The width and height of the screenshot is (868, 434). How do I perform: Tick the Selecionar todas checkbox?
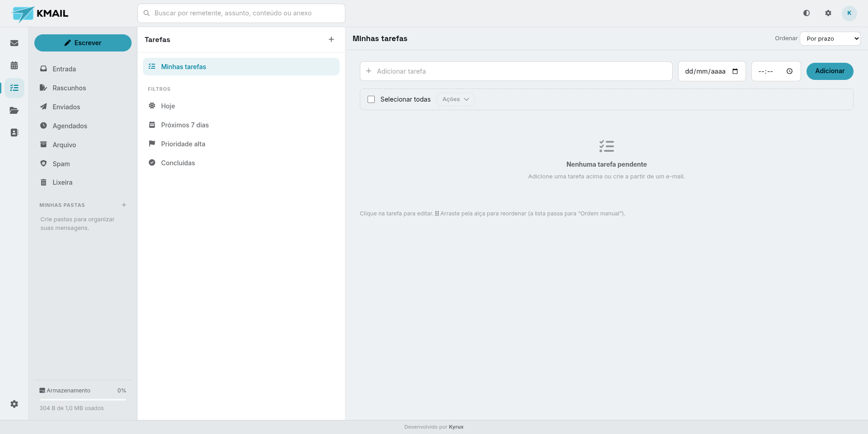tap(371, 99)
